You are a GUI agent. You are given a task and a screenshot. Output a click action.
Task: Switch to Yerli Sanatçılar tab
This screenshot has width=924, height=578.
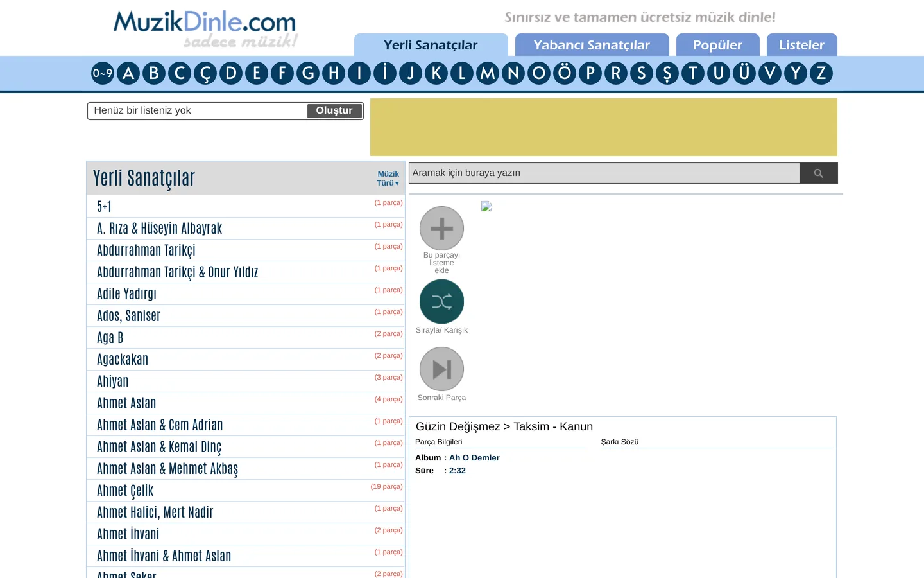pos(431,45)
